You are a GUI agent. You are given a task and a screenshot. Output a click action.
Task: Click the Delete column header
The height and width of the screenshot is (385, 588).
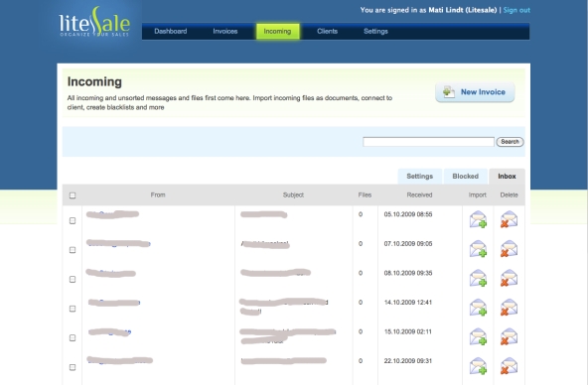click(509, 194)
